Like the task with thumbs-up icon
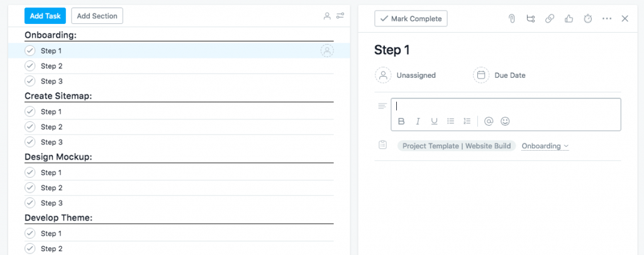The image size is (644, 255). [x=569, y=19]
